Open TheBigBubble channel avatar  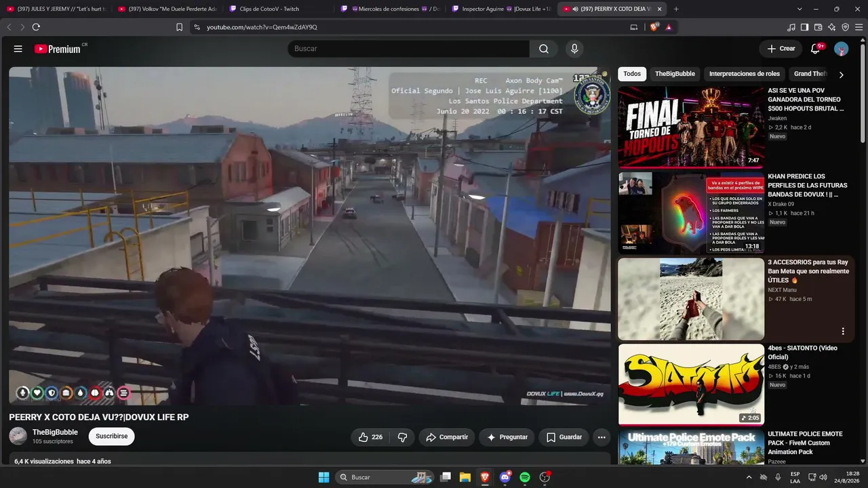click(x=18, y=436)
